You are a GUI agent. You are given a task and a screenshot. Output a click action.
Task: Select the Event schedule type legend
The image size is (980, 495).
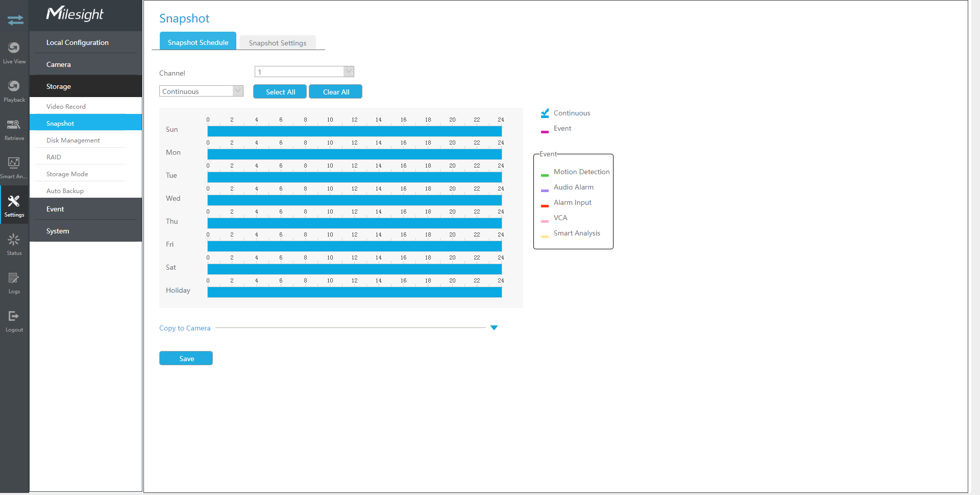coord(562,129)
